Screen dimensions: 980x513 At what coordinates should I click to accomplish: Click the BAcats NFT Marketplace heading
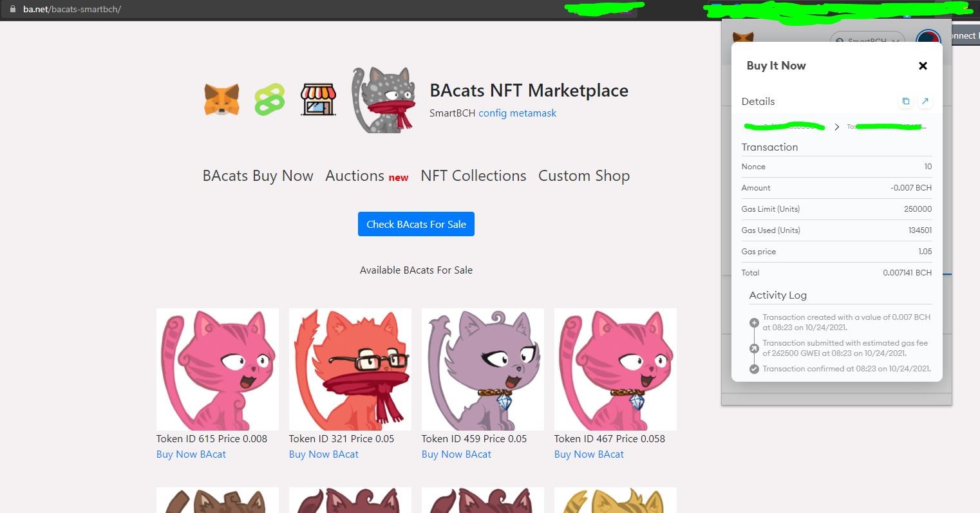click(x=529, y=91)
